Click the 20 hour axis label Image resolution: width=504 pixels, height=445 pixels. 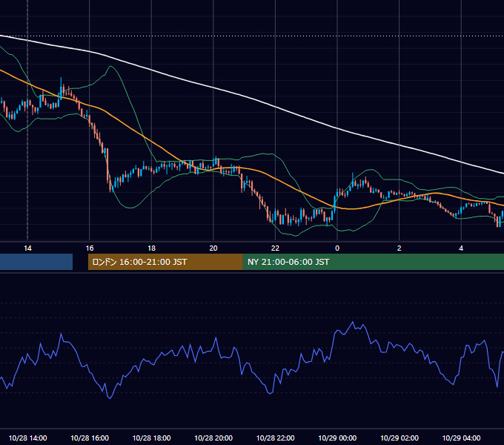(213, 248)
